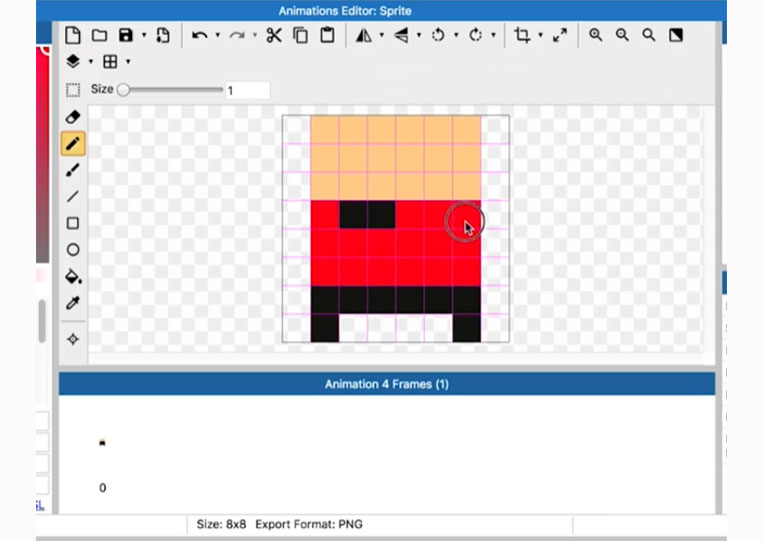Select the Color picker eyedropper tool

(73, 303)
